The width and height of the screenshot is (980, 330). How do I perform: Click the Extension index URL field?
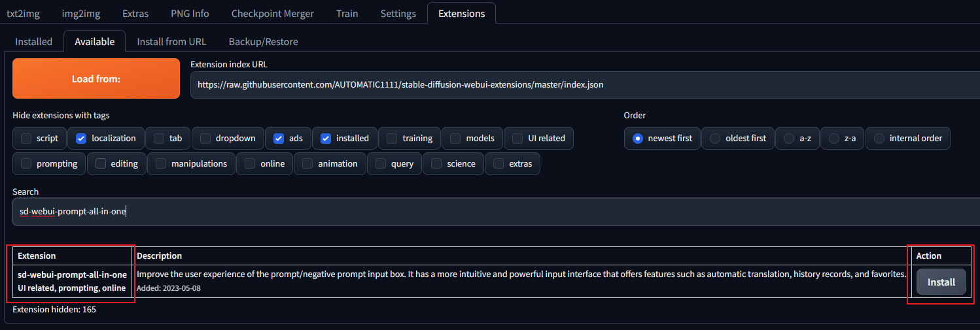582,85
